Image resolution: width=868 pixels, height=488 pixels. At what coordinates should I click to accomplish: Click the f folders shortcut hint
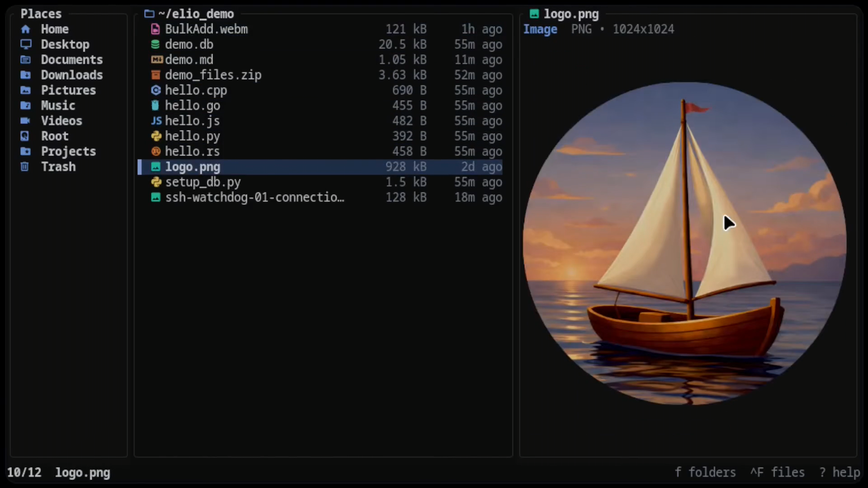click(x=705, y=472)
